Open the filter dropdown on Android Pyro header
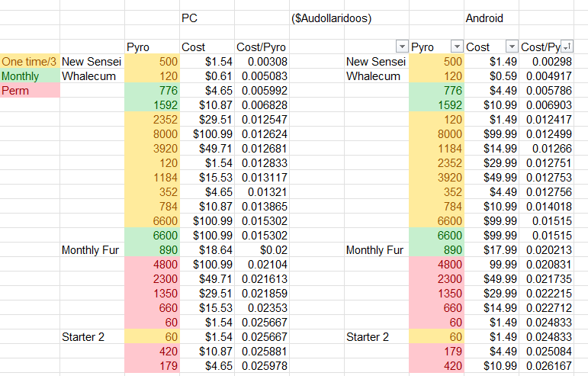Viewport: 588px width, 376px height. click(x=457, y=47)
